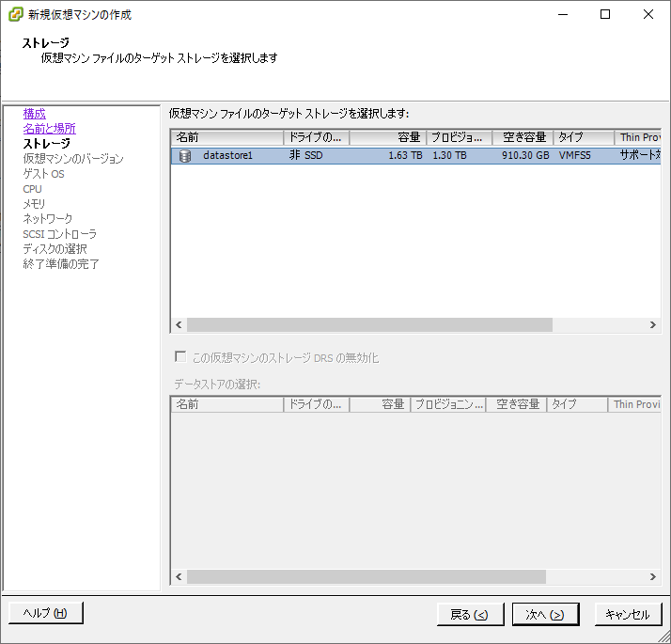The height and width of the screenshot is (644, 671).
Task: Click lower table タイプ column header
Action: coord(577,404)
